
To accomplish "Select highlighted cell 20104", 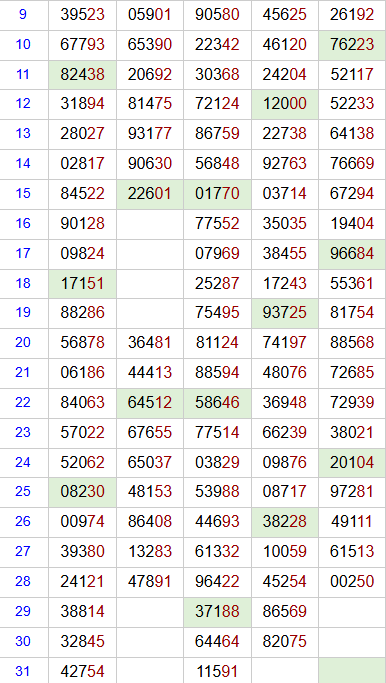I will click(352, 462).
